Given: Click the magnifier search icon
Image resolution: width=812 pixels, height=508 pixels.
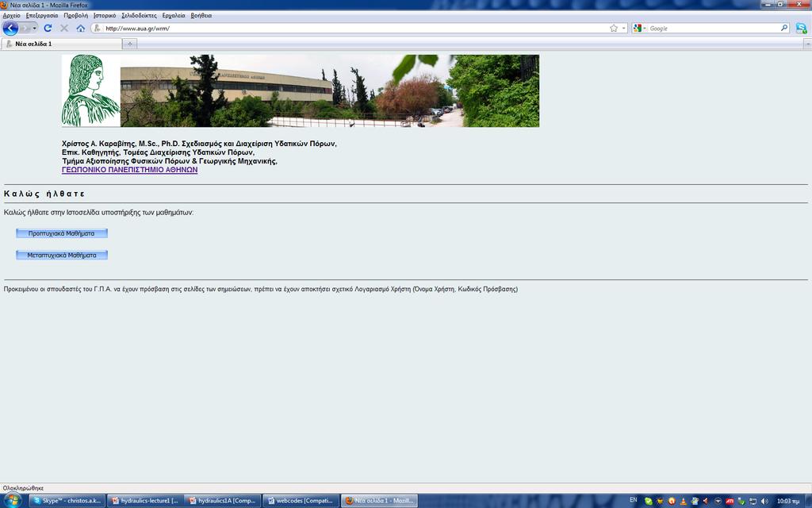Looking at the screenshot, I should (784, 28).
